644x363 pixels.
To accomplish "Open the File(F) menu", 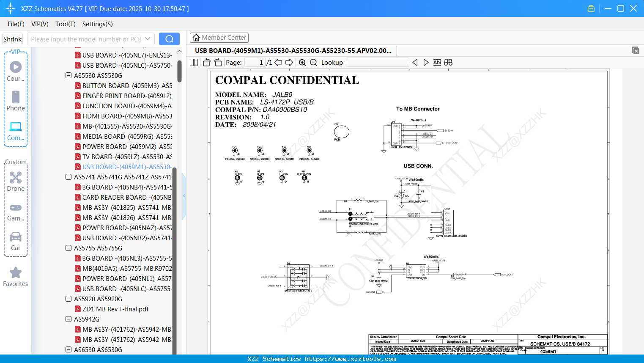I will [x=16, y=24].
